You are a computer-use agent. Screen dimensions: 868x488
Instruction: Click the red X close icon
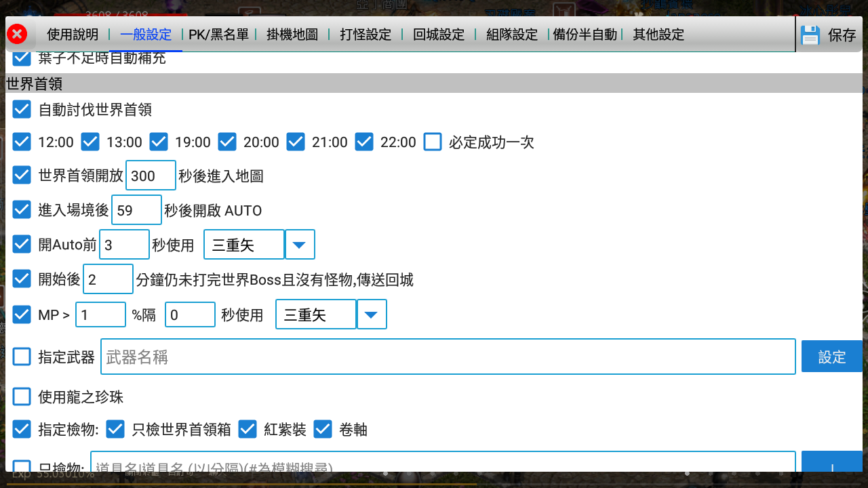click(x=17, y=35)
